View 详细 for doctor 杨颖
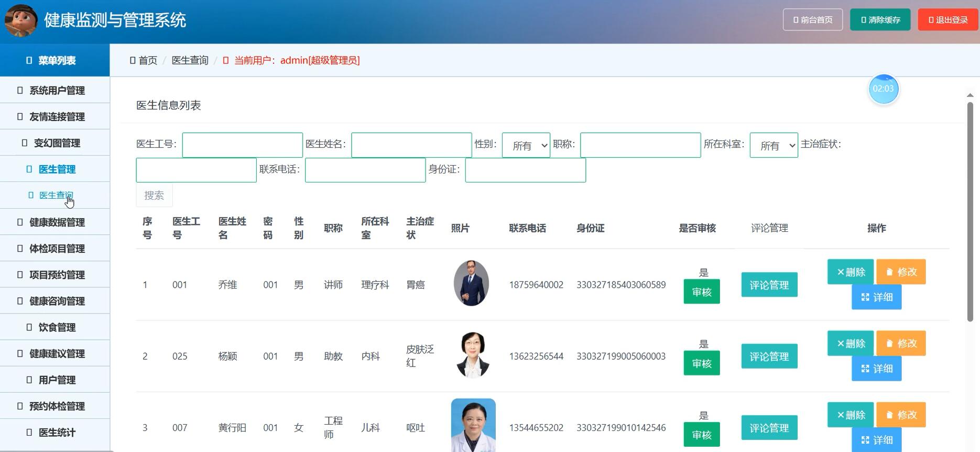 [877, 369]
